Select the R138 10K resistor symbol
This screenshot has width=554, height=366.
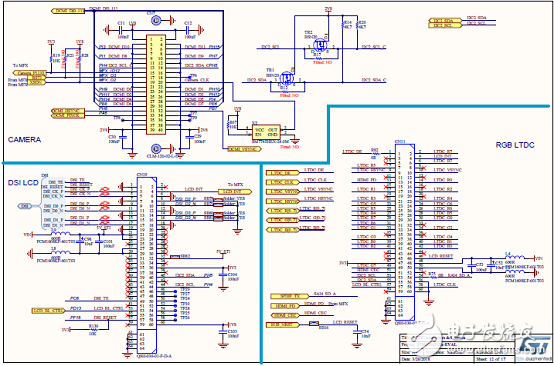pos(93,329)
